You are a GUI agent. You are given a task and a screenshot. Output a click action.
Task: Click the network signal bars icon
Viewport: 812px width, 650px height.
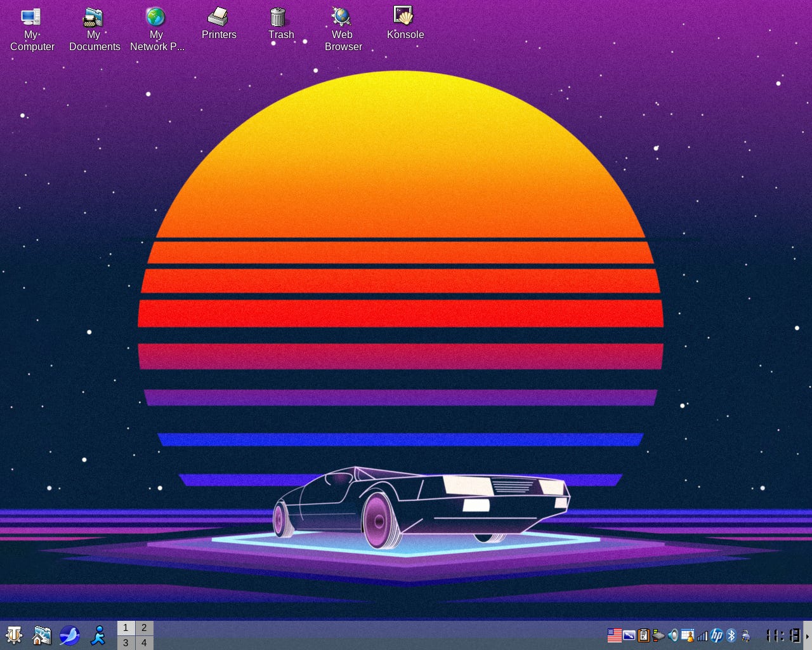pyautogui.click(x=702, y=635)
